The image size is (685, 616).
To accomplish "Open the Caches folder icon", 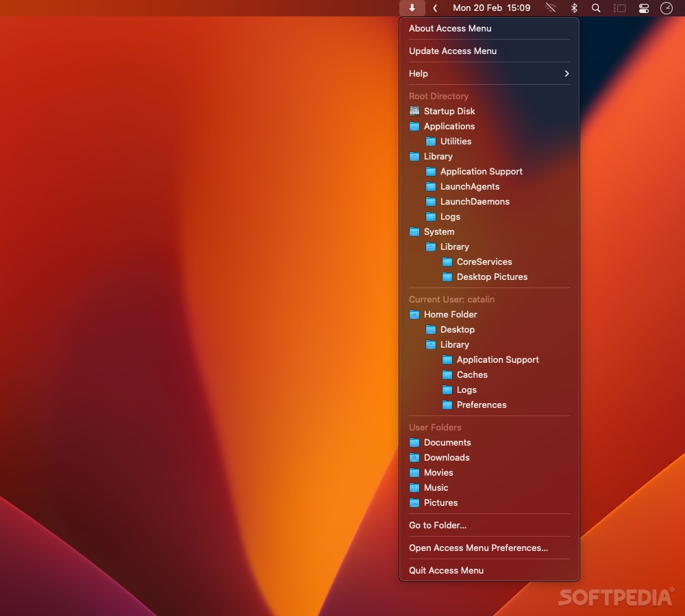I will click(447, 374).
